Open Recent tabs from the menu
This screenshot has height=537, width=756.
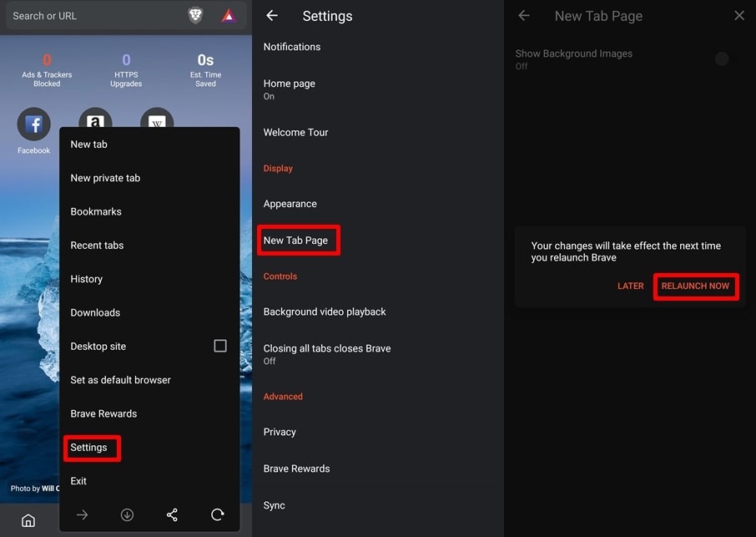(149, 245)
